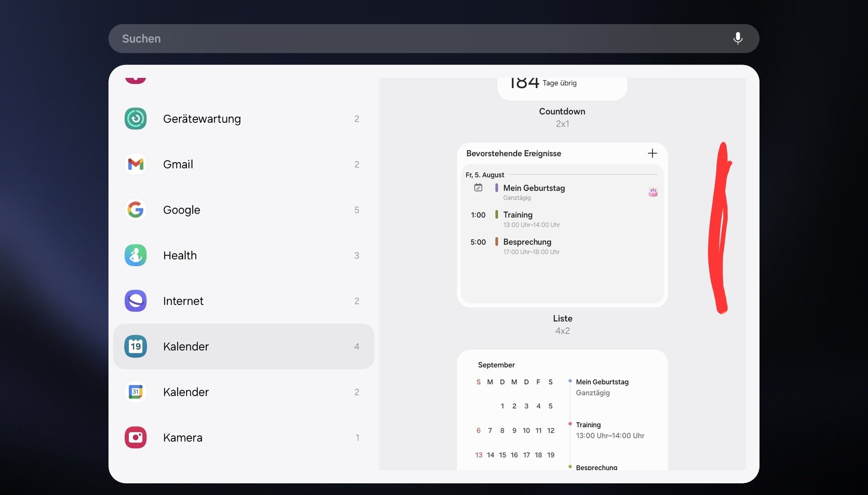Click the Samsung Kalender 19 icon
Image resolution: width=868 pixels, height=495 pixels.
(136, 346)
